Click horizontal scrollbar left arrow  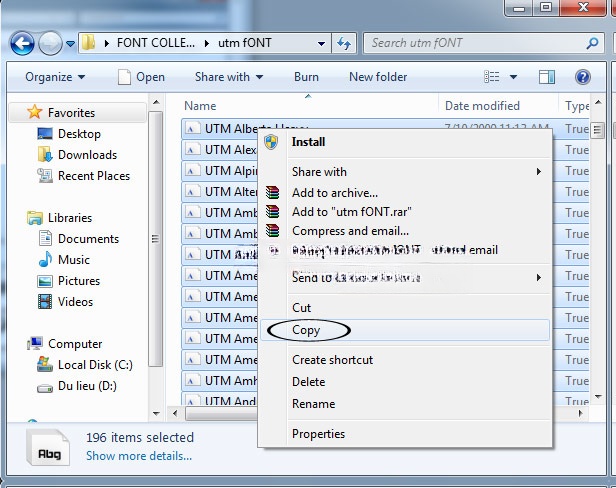pos(175,413)
